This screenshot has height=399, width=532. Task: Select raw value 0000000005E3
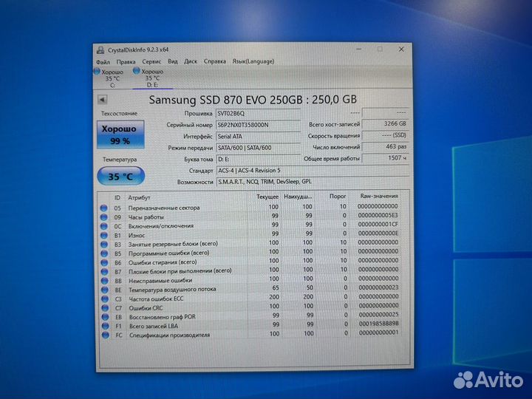(378, 216)
